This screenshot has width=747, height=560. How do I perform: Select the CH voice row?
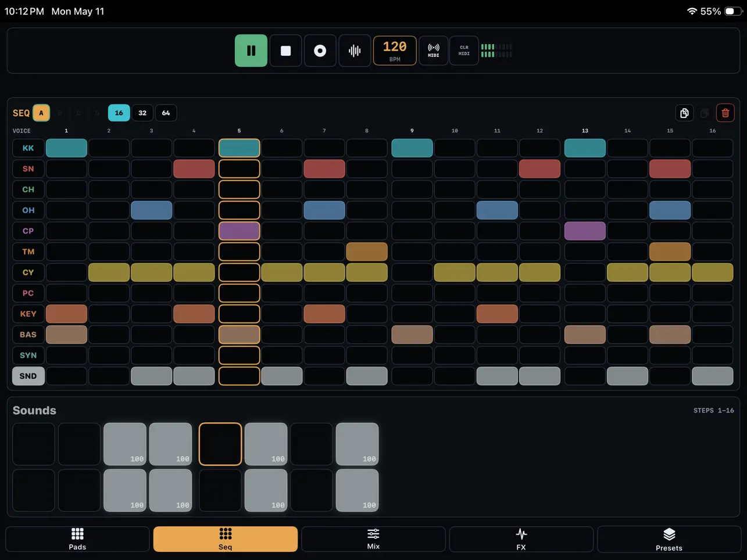pos(28,189)
